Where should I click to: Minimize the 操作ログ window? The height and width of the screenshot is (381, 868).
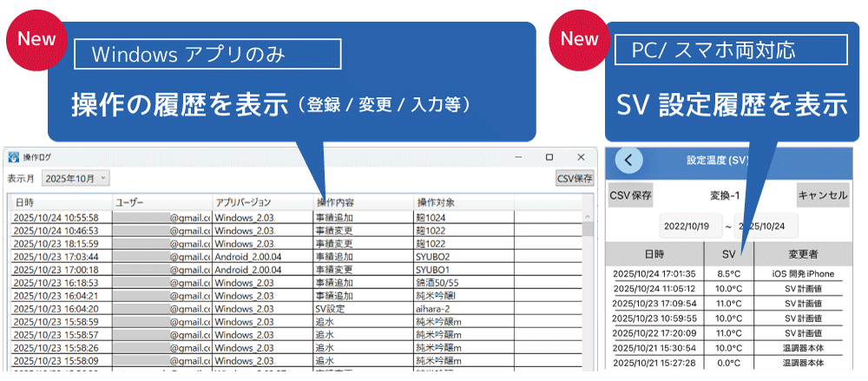click(x=517, y=157)
